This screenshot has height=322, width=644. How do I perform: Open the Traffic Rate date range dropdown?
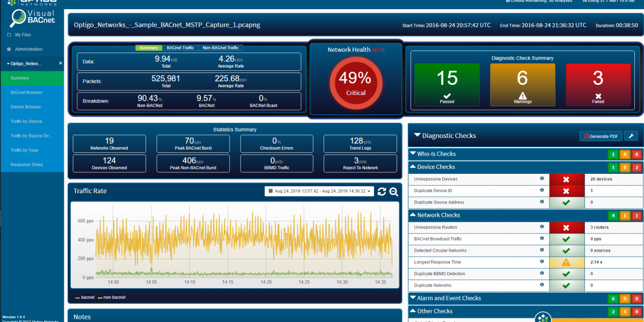[320, 191]
